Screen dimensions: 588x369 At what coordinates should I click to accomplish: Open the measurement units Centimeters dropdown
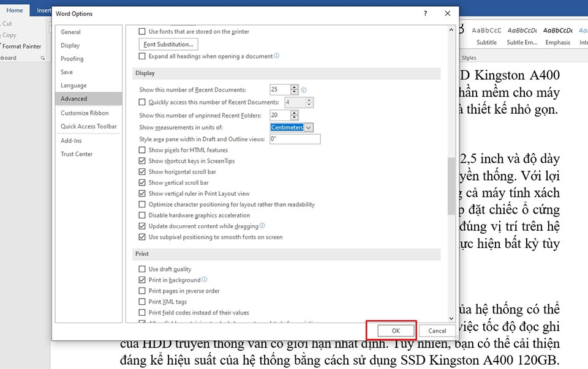click(309, 127)
